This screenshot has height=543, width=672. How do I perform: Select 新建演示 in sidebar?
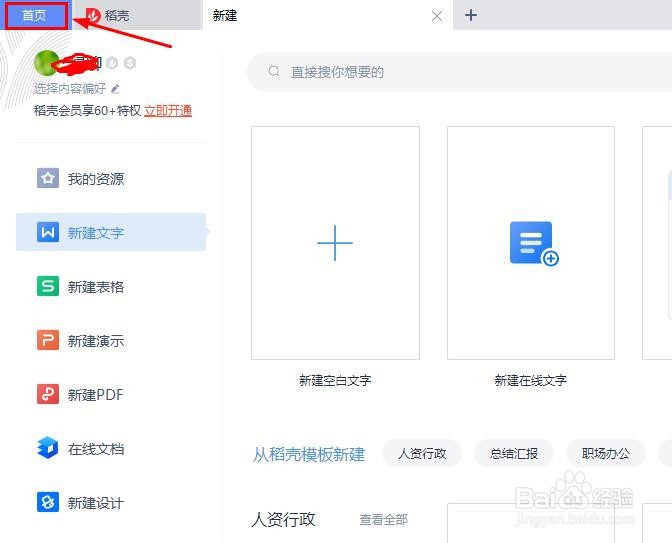pos(111,340)
